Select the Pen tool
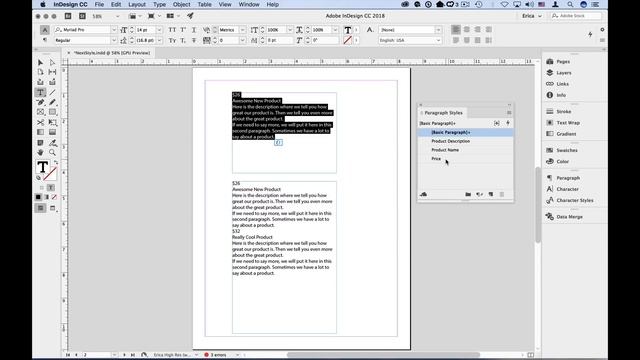This screenshot has width=640, height=360. click(x=40, y=102)
